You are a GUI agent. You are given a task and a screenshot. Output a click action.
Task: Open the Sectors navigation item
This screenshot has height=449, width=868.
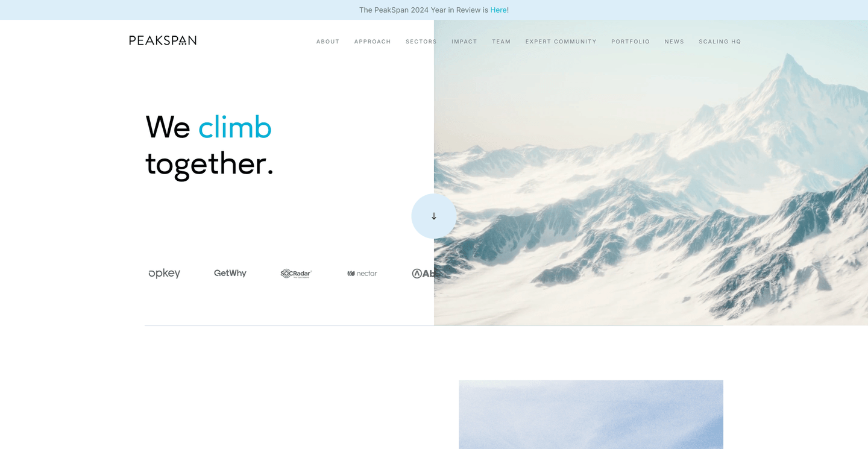tap(421, 42)
